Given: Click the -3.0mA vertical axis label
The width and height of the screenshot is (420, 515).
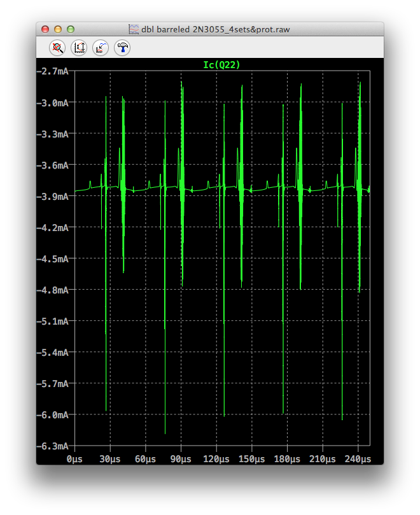Looking at the screenshot, I should click(x=53, y=103).
